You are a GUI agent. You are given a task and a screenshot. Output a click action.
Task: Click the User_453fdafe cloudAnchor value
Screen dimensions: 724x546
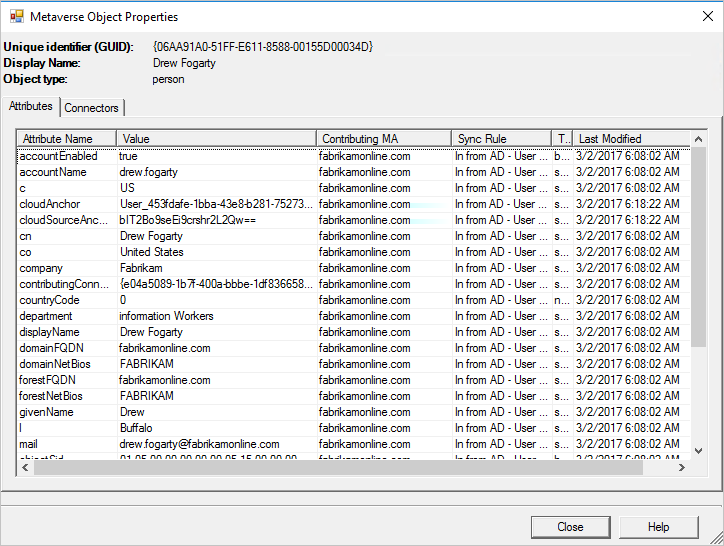216,204
